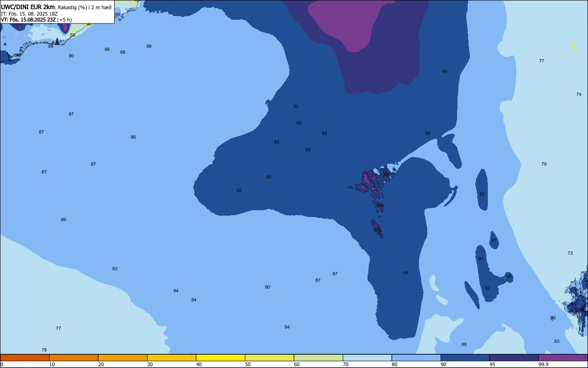Click the '10' legend tick label
This screenshot has height=368, width=588.
(52, 364)
